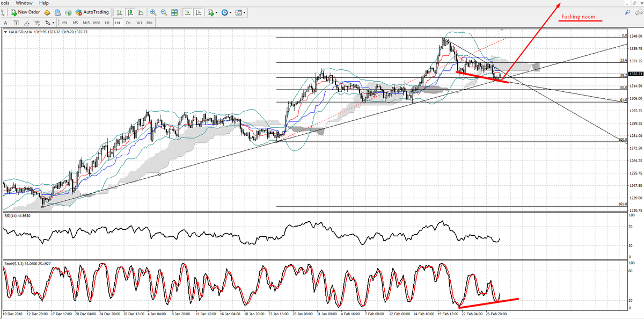Click the community user icon beside Market
The width and height of the screenshot is (644, 319).
coord(57,12)
